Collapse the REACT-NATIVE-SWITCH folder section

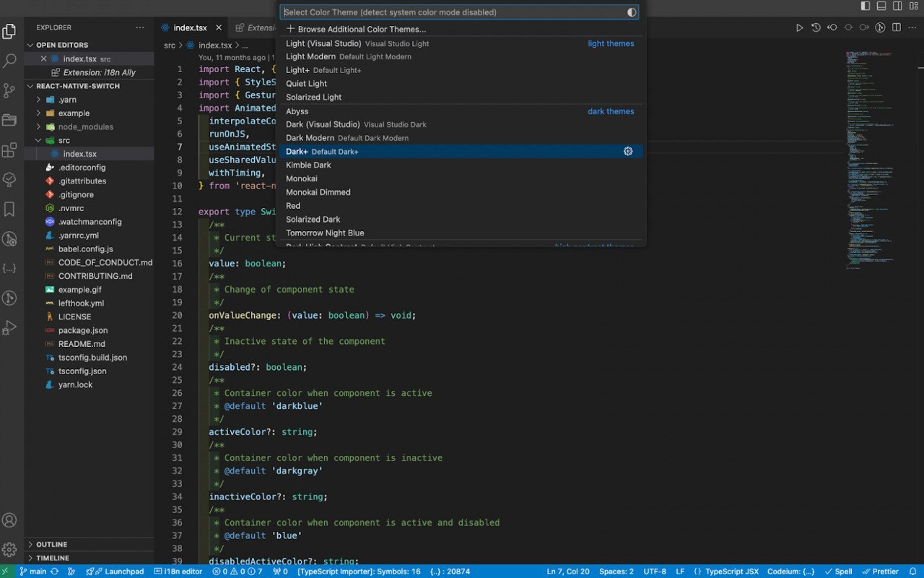[x=90, y=86]
